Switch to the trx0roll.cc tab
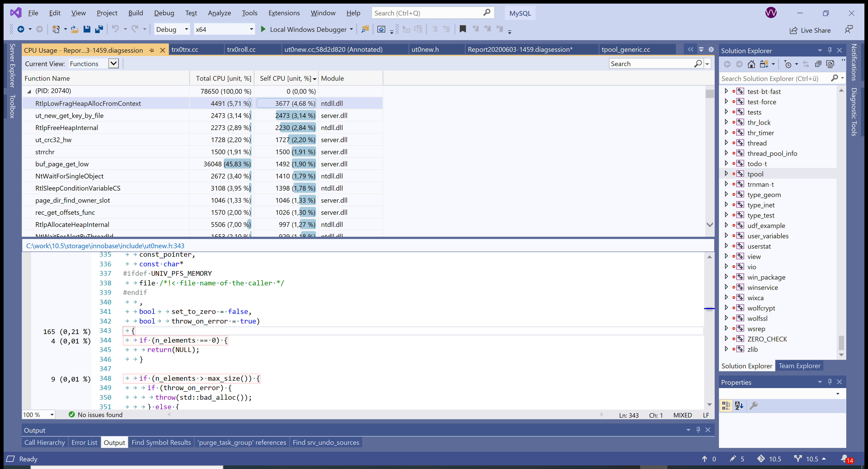The width and height of the screenshot is (868, 469). tap(241, 50)
